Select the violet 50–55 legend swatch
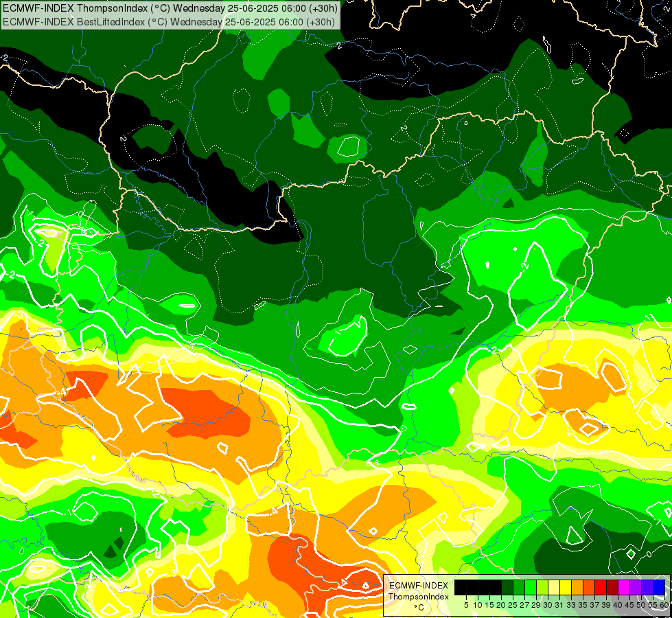 [x=647, y=587]
